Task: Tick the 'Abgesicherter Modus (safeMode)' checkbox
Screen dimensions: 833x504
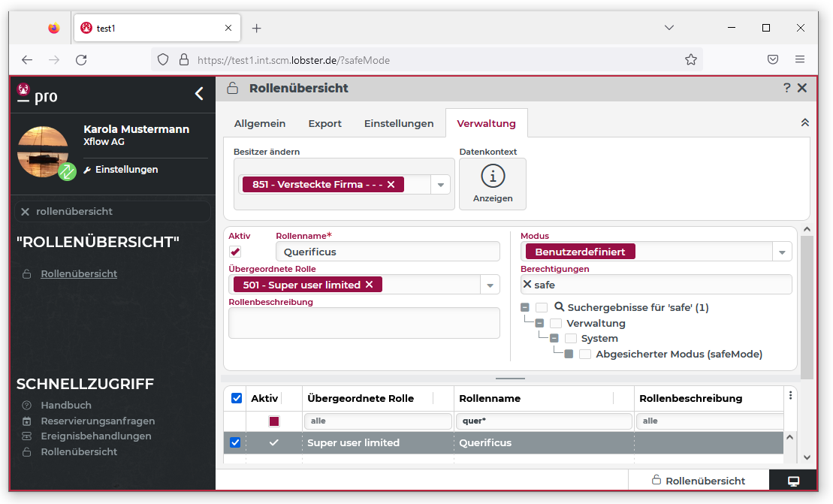Action: pyautogui.click(x=585, y=355)
